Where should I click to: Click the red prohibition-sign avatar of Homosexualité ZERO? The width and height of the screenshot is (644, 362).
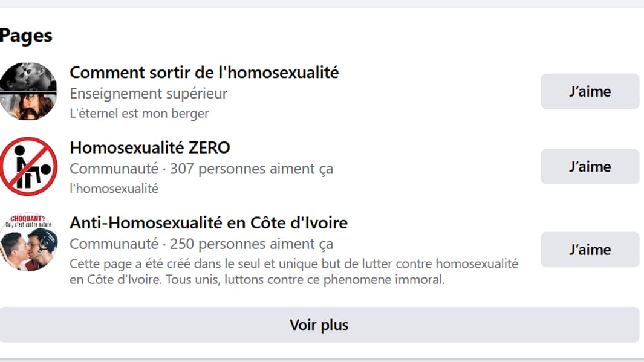coord(28,167)
